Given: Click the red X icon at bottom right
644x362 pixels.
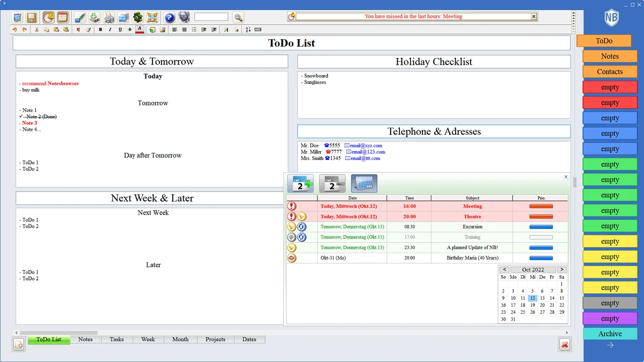Looking at the screenshot, I should 565,344.
